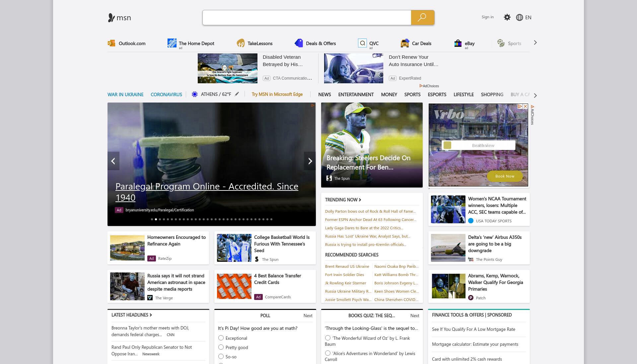The width and height of the screenshot is (637, 364).
Task: Open the Outlook.com shortcut icon
Action: pos(111,43)
